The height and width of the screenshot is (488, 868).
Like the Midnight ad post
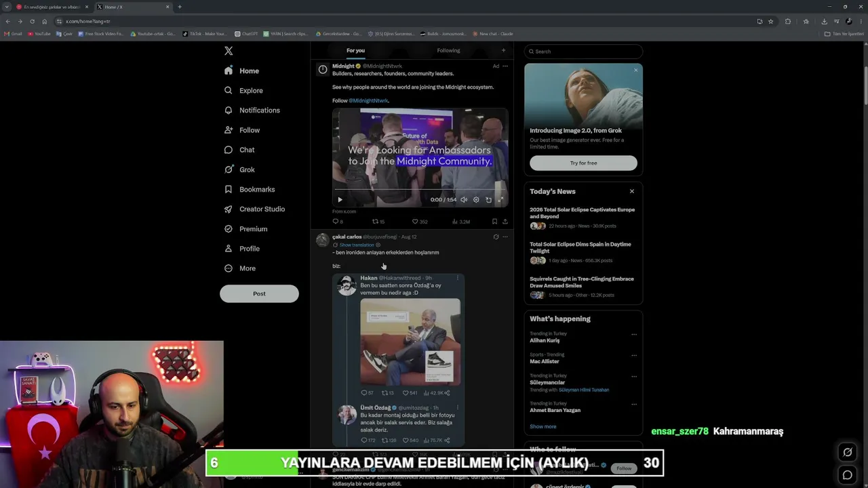point(420,222)
